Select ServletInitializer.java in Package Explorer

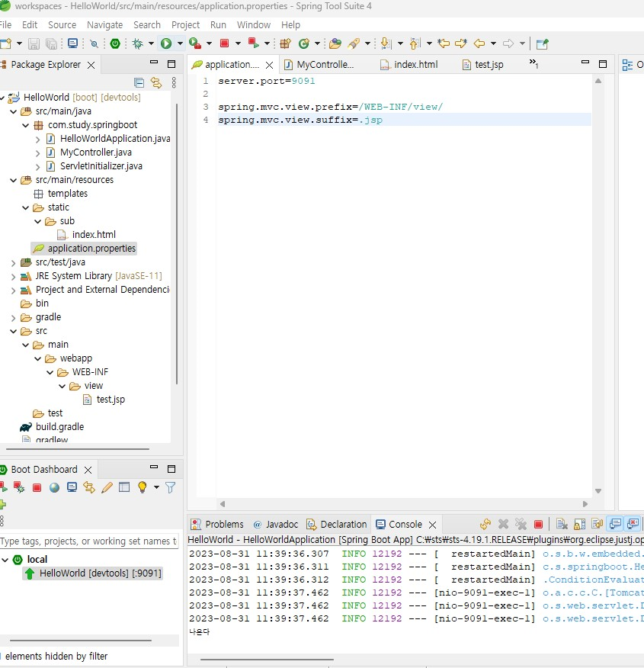pyautogui.click(x=101, y=165)
